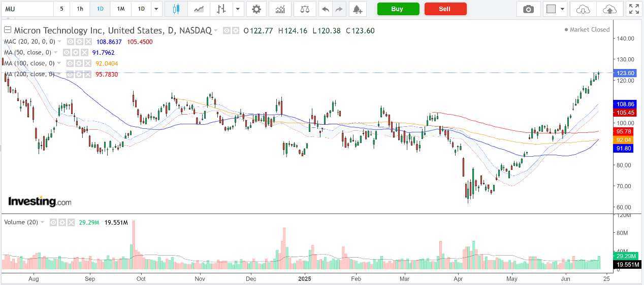This screenshot has width=644, height=285.
Task: Open settings gear for MA (200, close, 0)
Action: [x=79, y=74]
